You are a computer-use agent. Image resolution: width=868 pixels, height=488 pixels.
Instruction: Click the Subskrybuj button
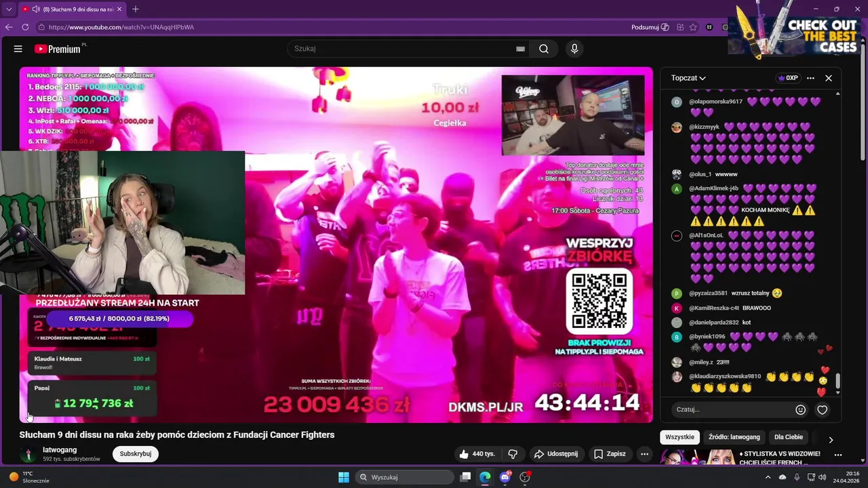pyautogui.click(x=136, y=453)
